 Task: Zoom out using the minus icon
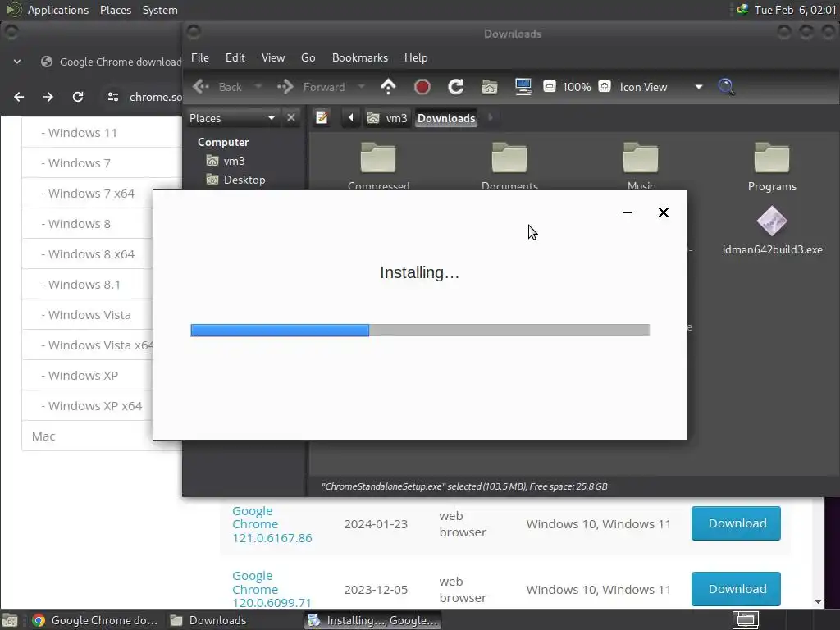point(549,86)
